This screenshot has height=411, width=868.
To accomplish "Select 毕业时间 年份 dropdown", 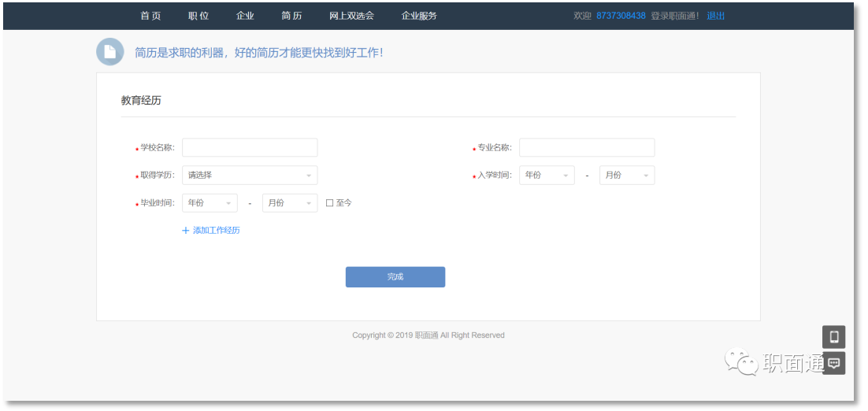I will point(210,203).
